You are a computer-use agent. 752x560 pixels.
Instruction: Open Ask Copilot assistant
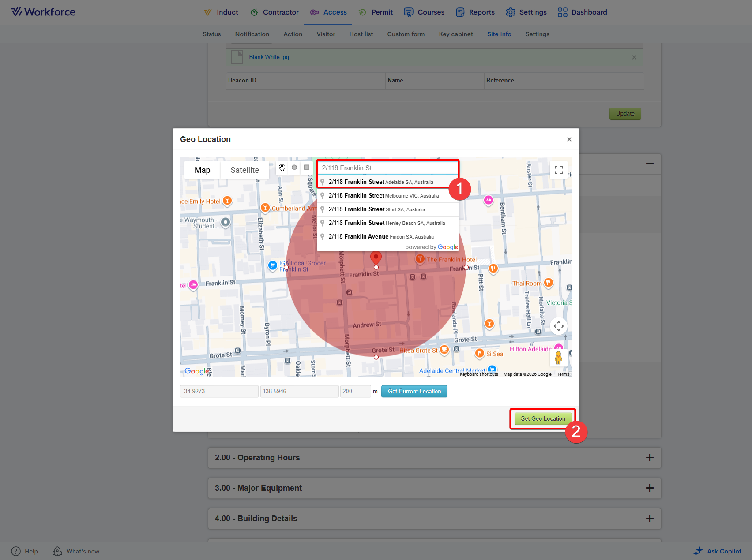(718, 551)
